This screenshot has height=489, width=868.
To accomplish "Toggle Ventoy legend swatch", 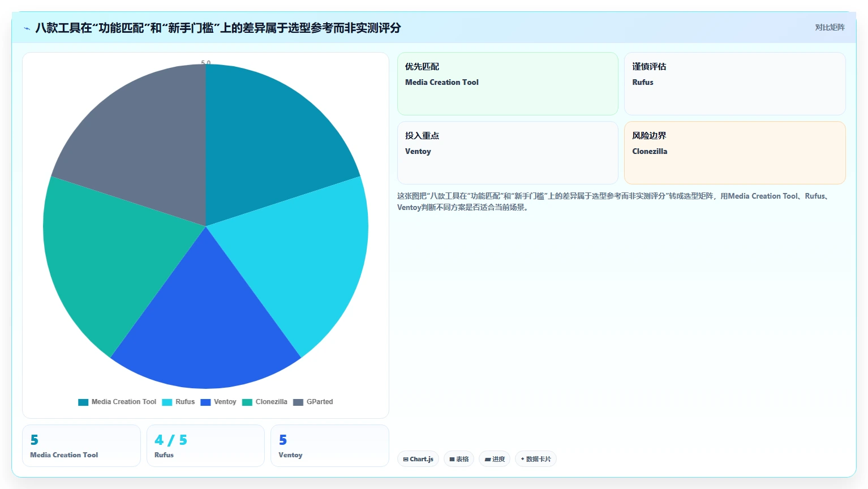I will click(205, 402).
